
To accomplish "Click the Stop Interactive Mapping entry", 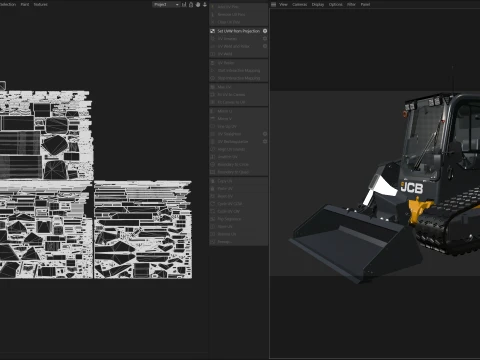I will 238,78.
